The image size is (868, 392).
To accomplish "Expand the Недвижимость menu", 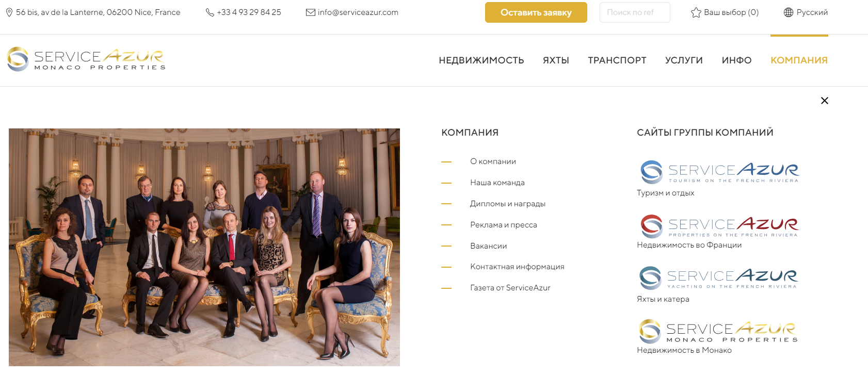I will pyautogui.click(x=481, y=60).
